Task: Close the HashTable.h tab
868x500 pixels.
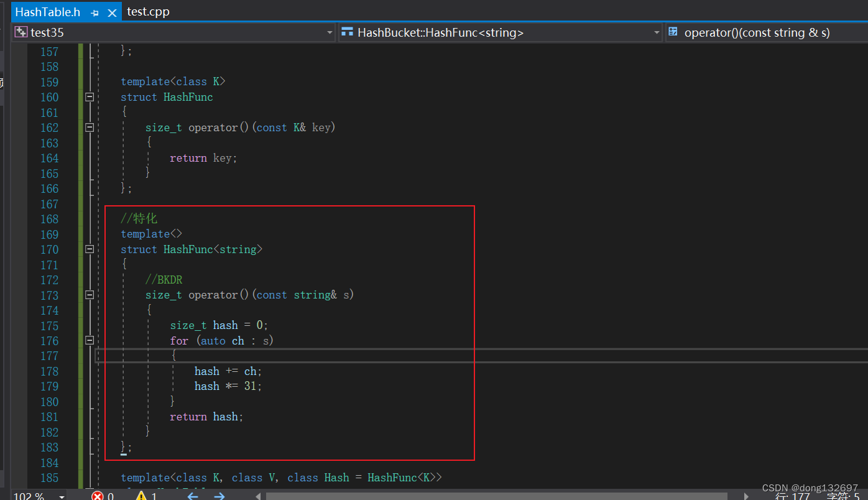Action: tap(112, 12)
